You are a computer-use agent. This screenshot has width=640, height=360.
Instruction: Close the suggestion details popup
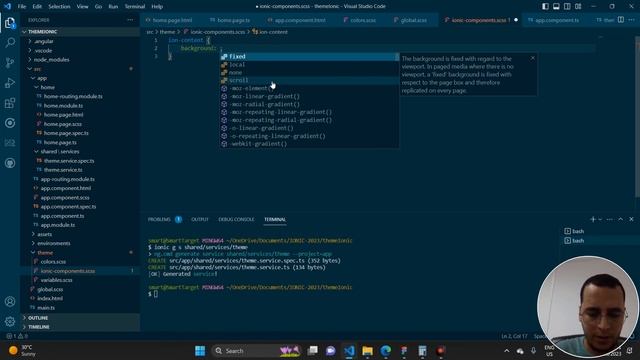[x=533, y=58]
